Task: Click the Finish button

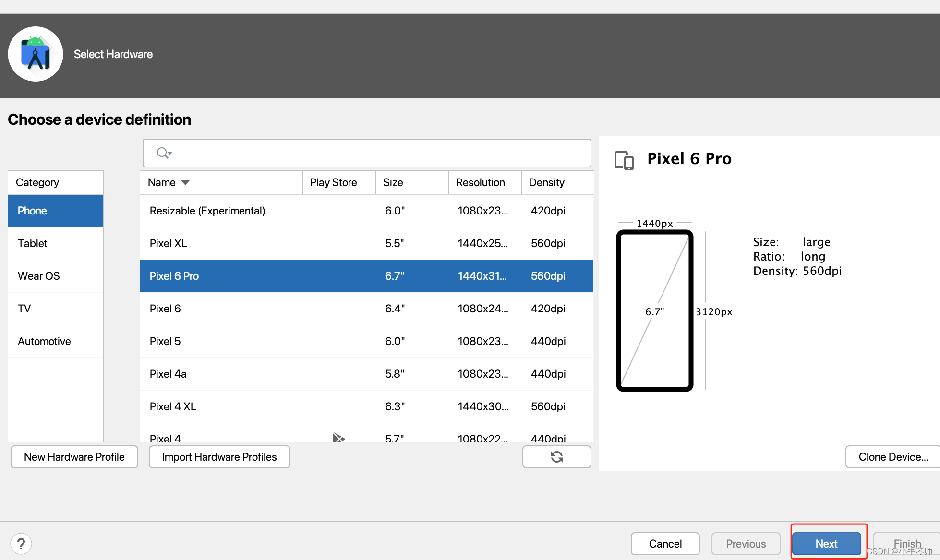Action: 907,544
